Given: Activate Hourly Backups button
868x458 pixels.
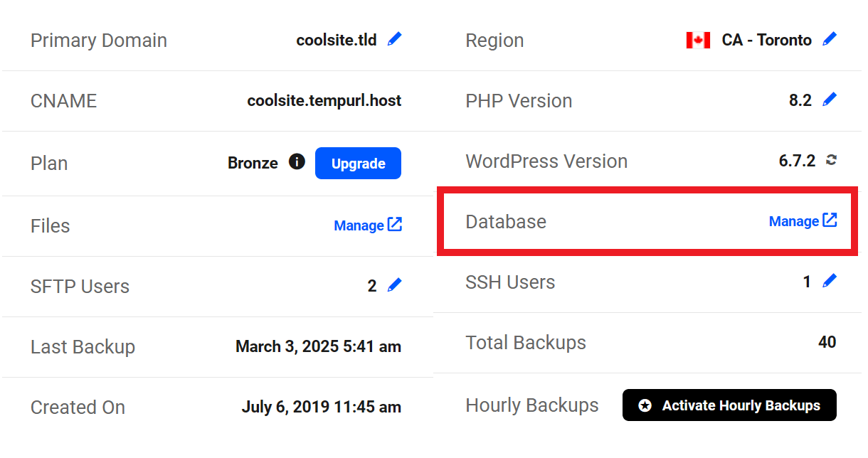Looking at the screenshot, I should (729, 405).
